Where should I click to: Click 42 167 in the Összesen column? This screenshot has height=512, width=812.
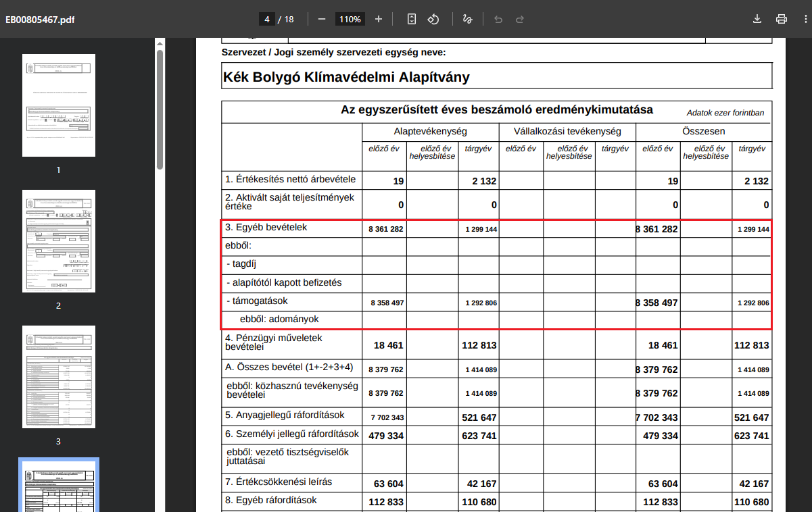pyautogui.click(x=754, y=484)
